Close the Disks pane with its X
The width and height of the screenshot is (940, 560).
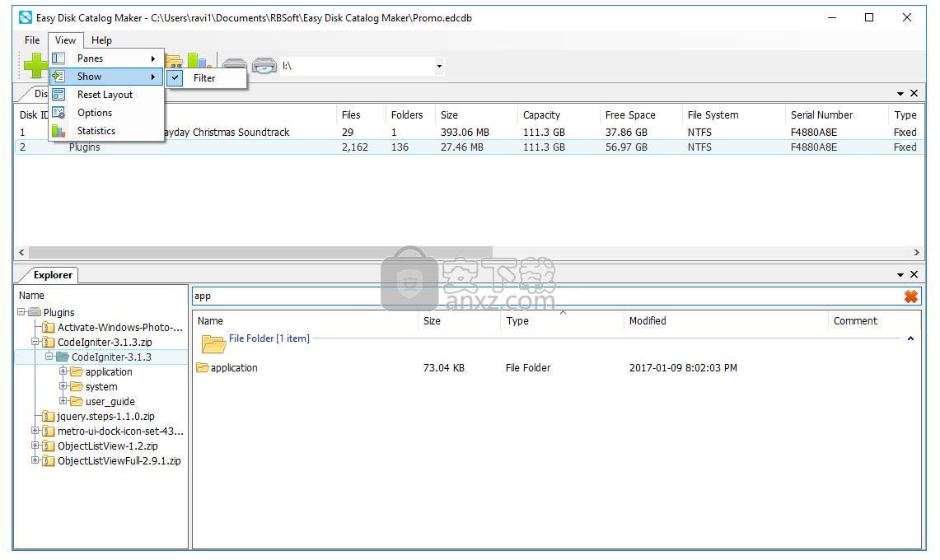point(914,93)
